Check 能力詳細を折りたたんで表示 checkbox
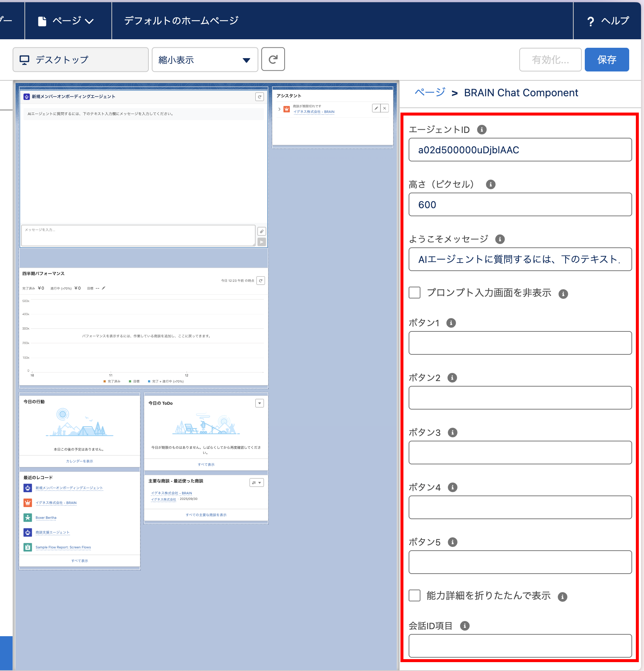The height and width of the screenshot is (671, 644). [415, 595]
